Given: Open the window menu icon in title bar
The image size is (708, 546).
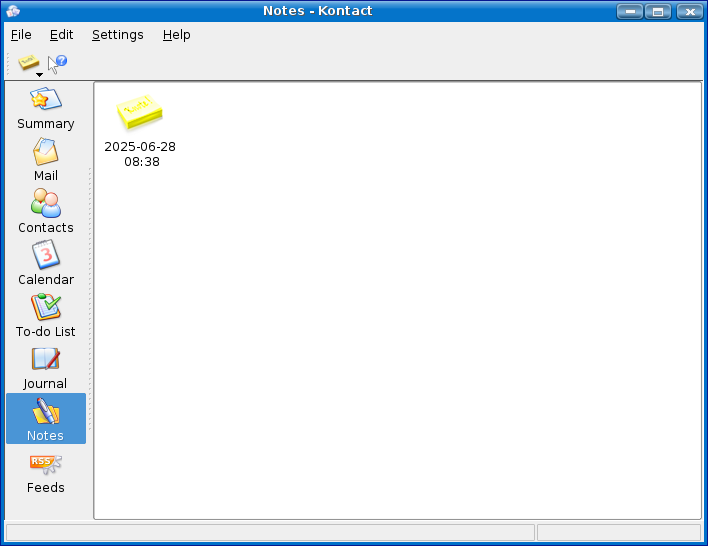Looking at the screenshot, I should click(13, 11).
